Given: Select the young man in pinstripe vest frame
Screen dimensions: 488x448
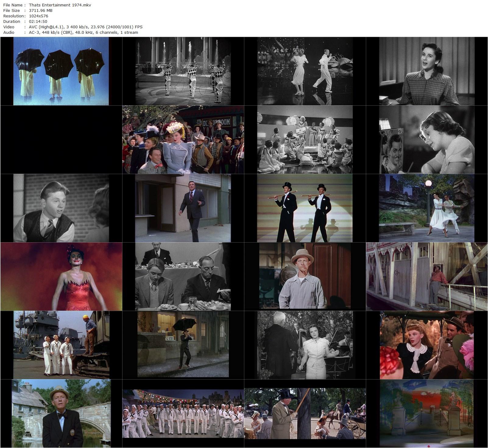Looking at the screenshot, I should tap(61, 208).
